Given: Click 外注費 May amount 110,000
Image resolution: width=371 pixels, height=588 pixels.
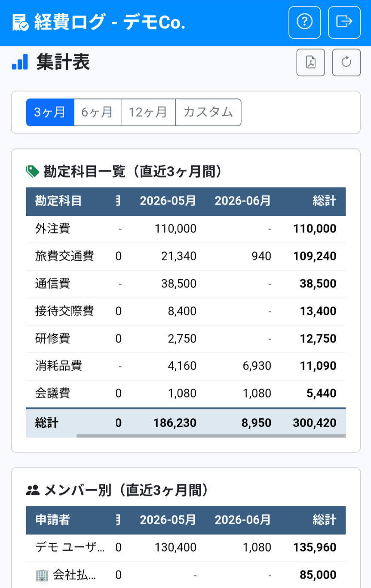Looking at the screenshot, I should (x=176, y=229).
